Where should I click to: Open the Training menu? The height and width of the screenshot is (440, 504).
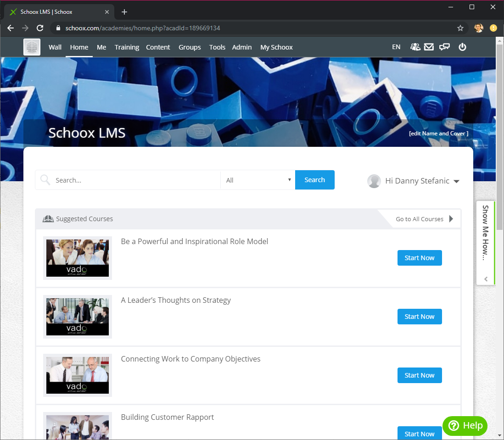[x=127, y=47]
